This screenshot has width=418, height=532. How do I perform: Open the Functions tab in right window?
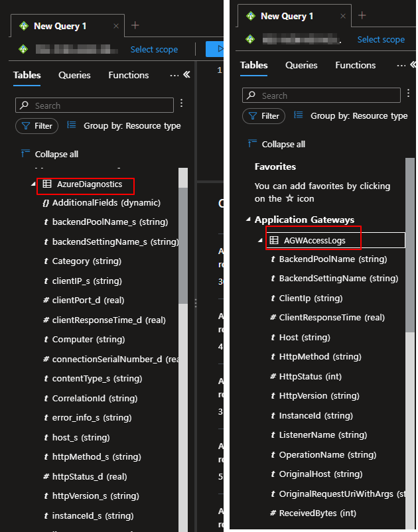(x=355, y=65)
